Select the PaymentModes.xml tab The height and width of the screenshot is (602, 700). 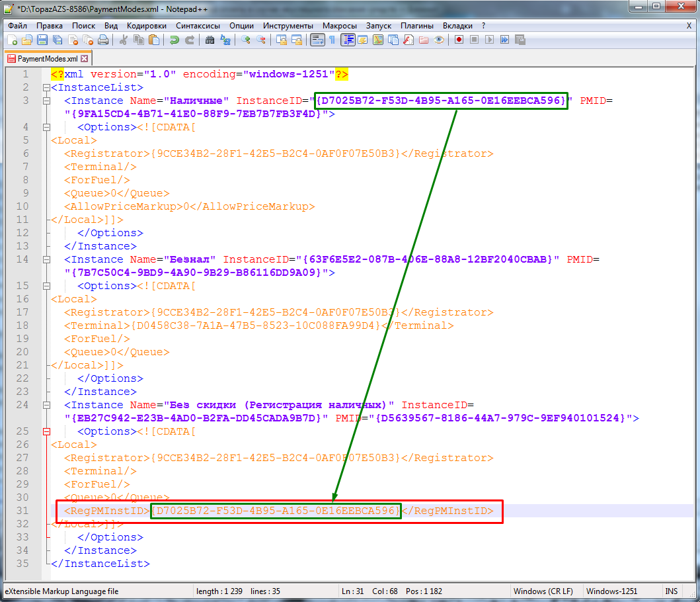(47, 59)
